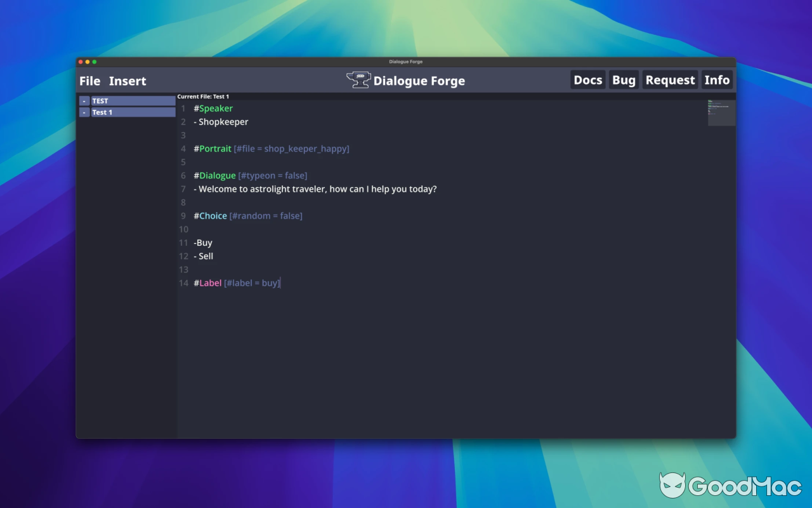The height and width of the screenshot is (508, 812).
Task: Click the #Label tag on line 14
Action: [207, 283]
